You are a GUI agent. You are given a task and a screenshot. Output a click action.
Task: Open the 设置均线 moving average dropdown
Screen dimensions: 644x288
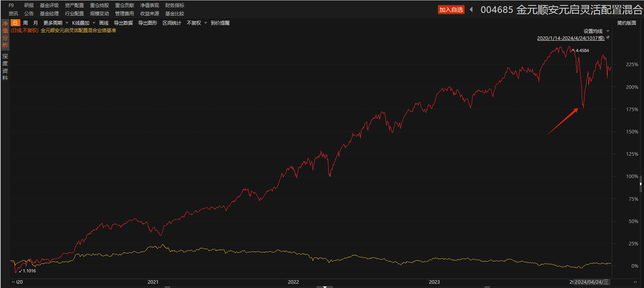596,31
